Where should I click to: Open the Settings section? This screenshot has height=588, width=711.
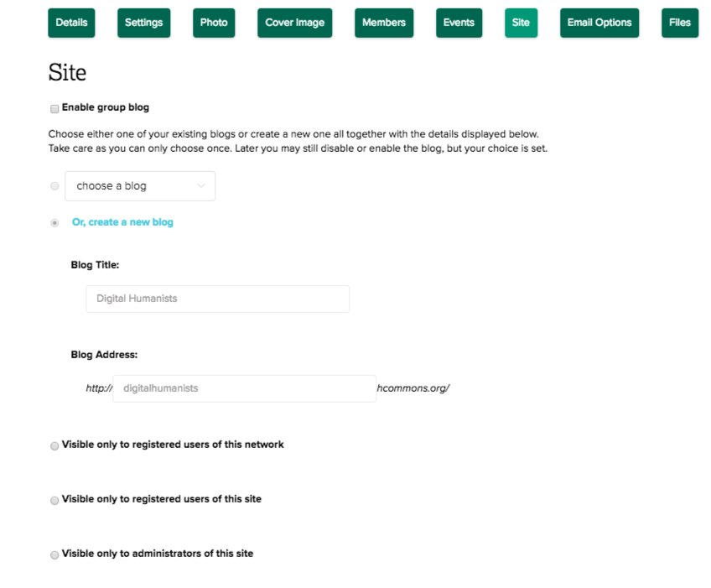click(143, 23)
